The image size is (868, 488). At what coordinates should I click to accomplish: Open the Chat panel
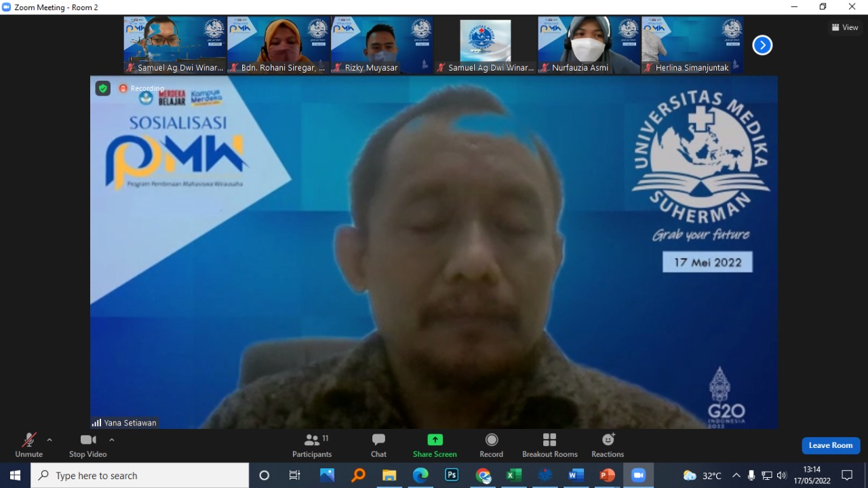(x=378, y=445)
